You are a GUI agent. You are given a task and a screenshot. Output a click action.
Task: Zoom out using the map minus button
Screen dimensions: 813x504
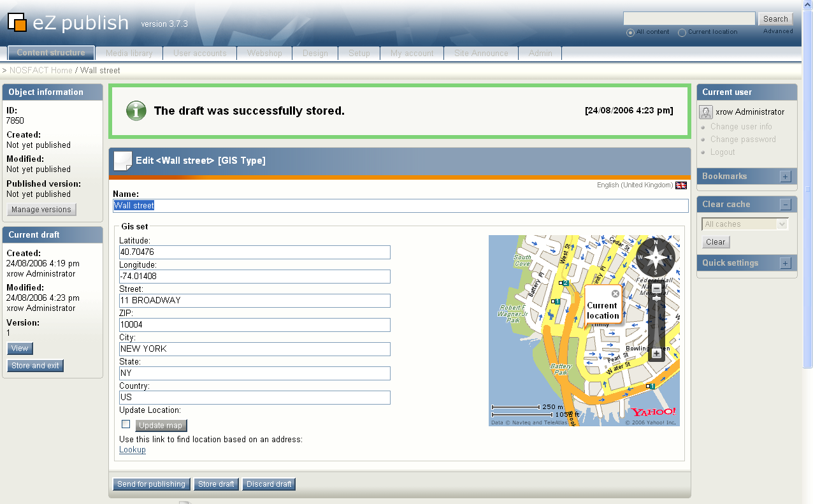656,288
